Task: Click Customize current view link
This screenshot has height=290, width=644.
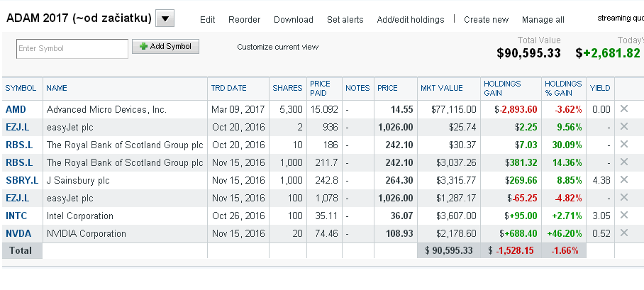Action: tap(277, 47)
